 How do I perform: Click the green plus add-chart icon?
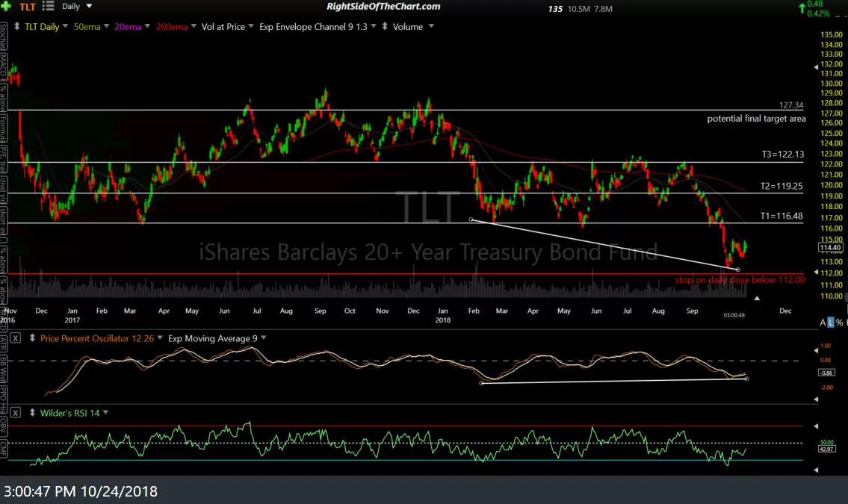point(6,7)
